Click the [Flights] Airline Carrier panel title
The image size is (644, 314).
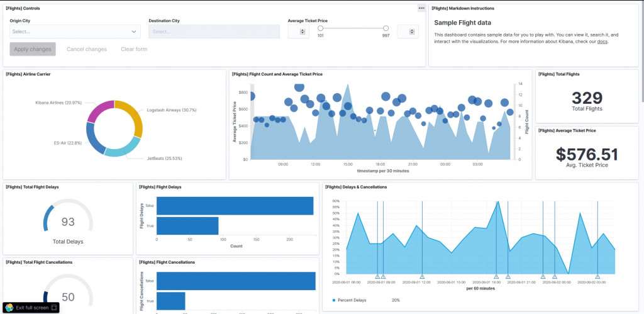[x=28, y=74]
